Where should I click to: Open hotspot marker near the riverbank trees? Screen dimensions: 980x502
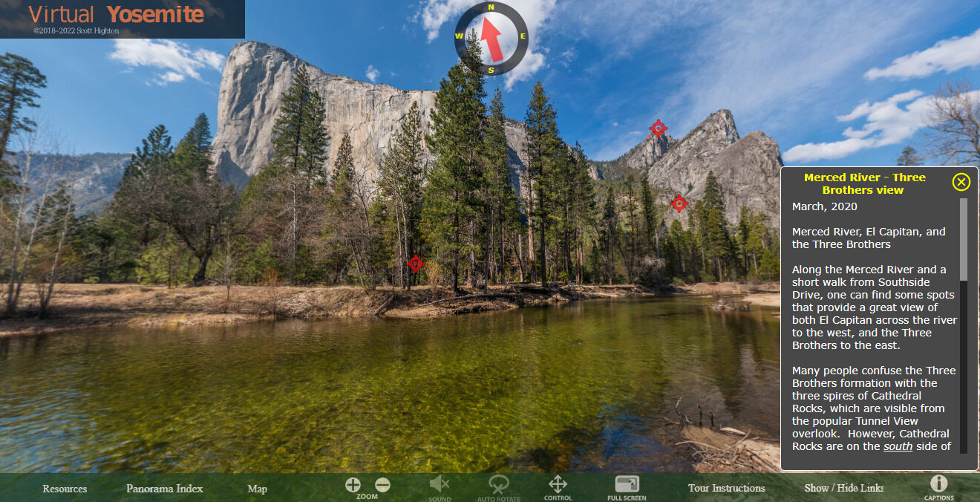(416, 263)
